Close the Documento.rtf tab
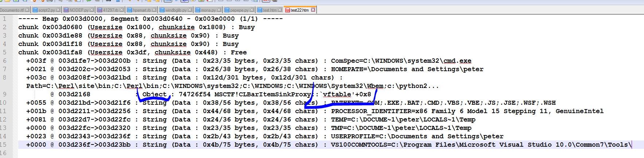 click(x=27, y=10)
